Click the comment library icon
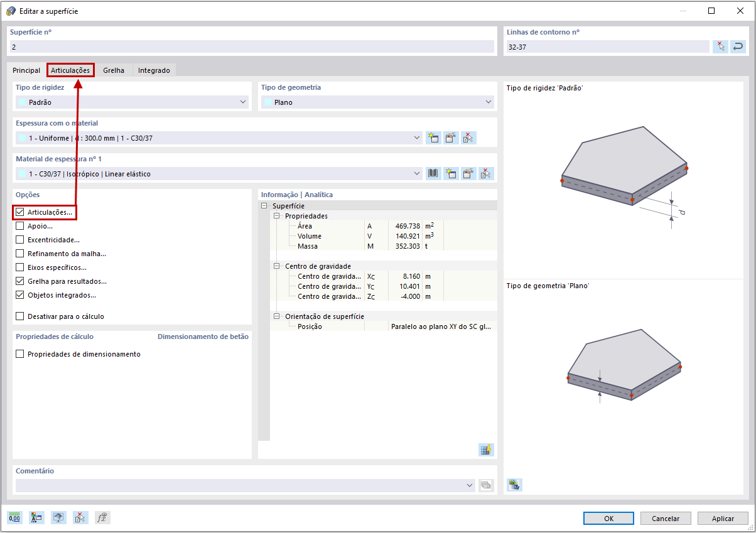This screenshot has width=756, height=533. 486,485
